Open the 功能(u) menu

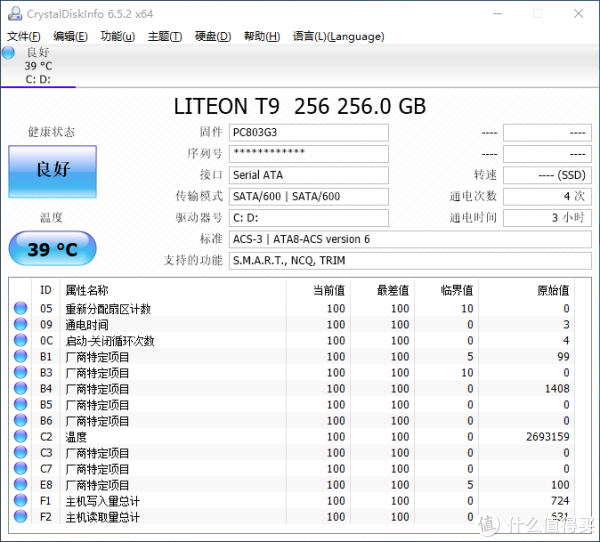pyautogui.click(x=118, y=36)
